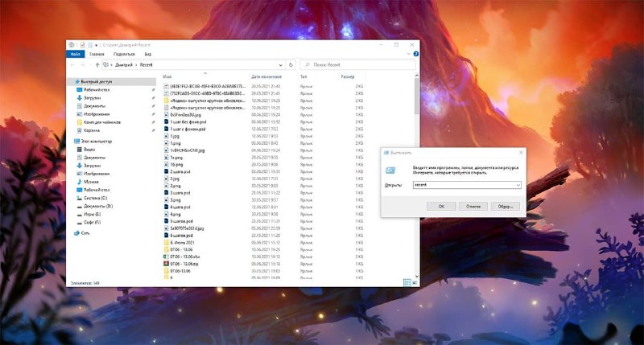This screenshot has height=345, width=644.
Task: Switch to the Вид ribbon tab
Action: pos(148,54)
